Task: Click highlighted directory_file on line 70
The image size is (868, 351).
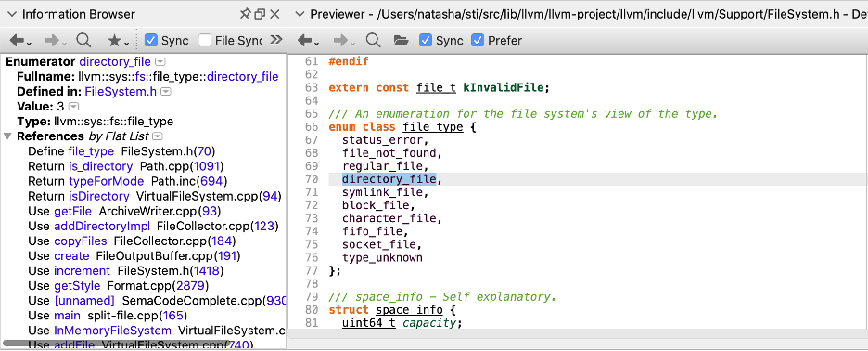Action: point(389,179)
